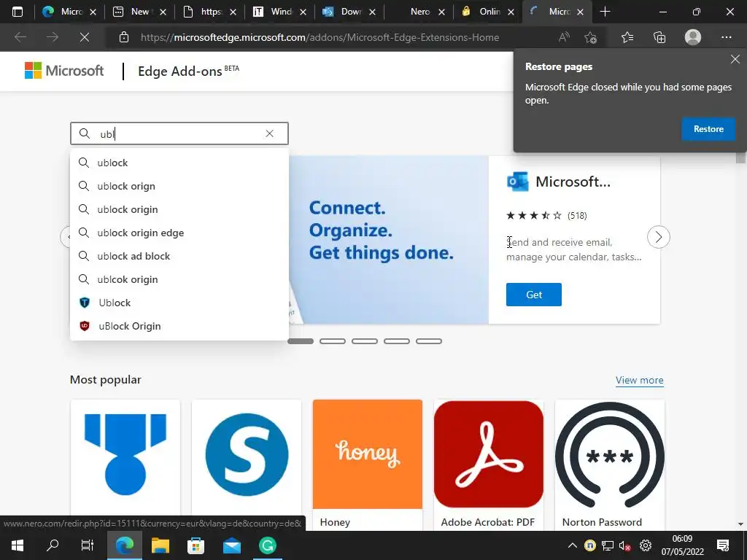Select suggestion "ublcok origin"

tap(179, 279)
